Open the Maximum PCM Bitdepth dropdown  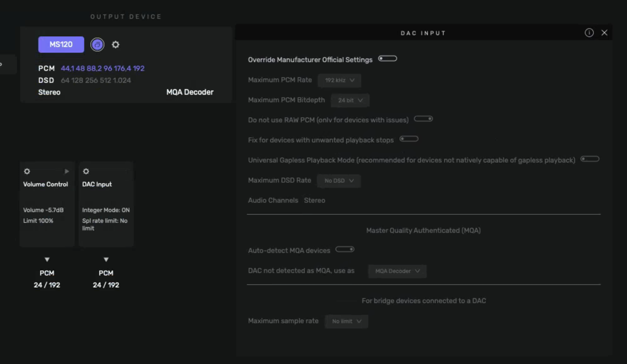pyautogui.click(x=350, y=100)
